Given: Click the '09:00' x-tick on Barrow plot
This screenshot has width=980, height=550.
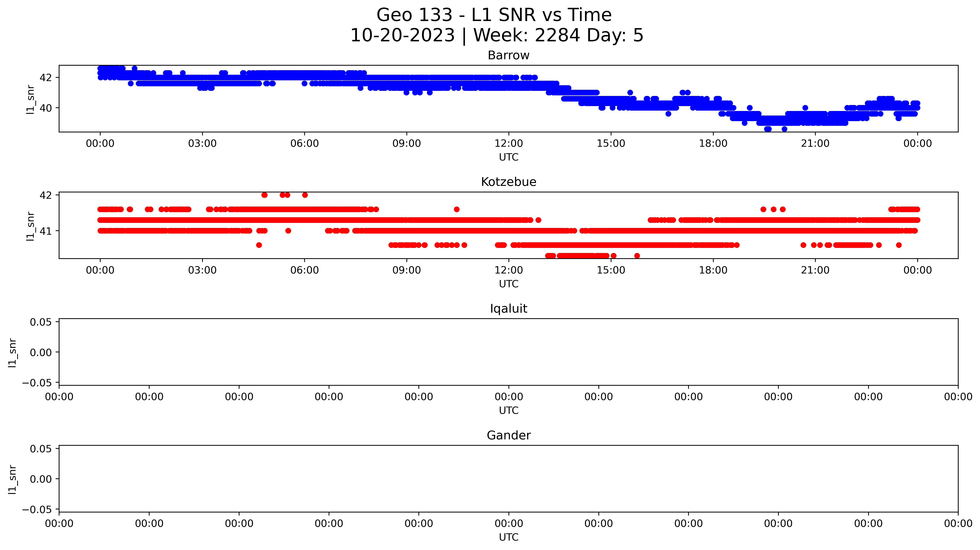Looking at the screenshot, I should click(x=407, y=143).
